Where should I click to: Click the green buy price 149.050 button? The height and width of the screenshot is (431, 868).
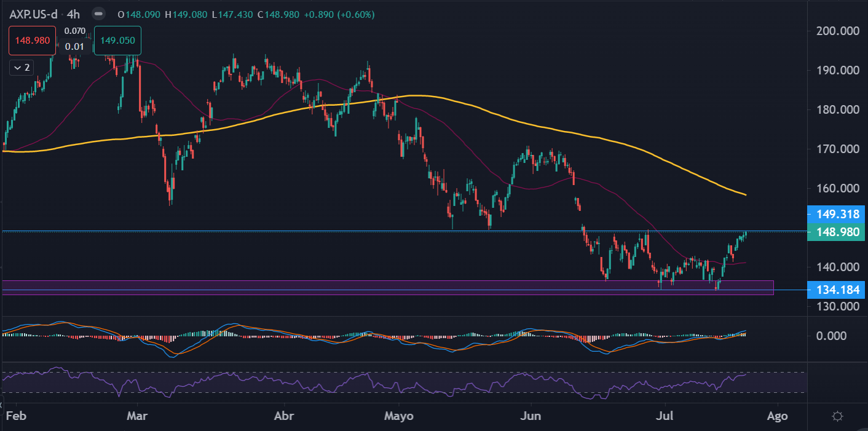click(x=117, y=42)
